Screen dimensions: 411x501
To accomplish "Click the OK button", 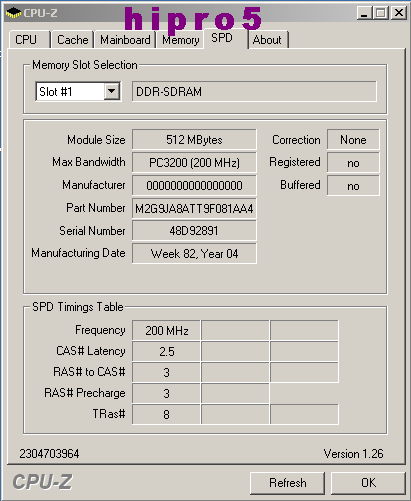I will coord(368,483).
